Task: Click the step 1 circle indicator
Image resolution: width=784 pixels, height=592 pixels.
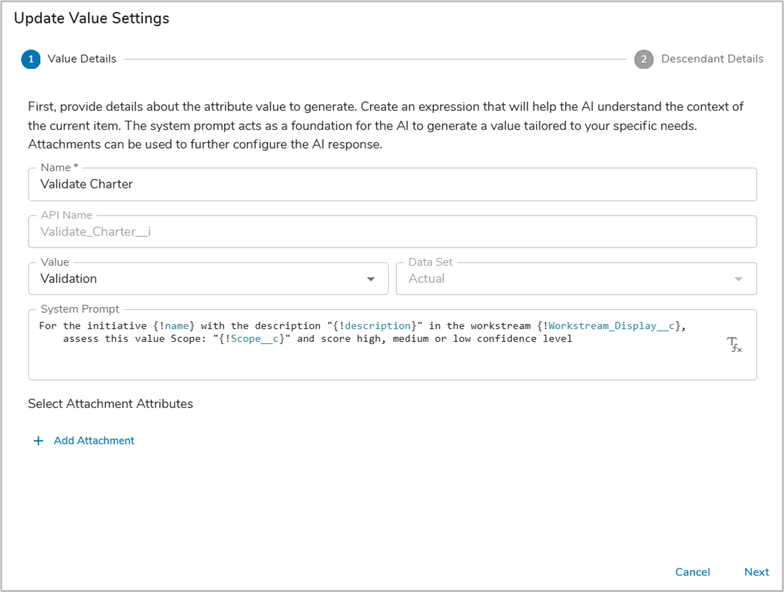Action: click(31, 59)
